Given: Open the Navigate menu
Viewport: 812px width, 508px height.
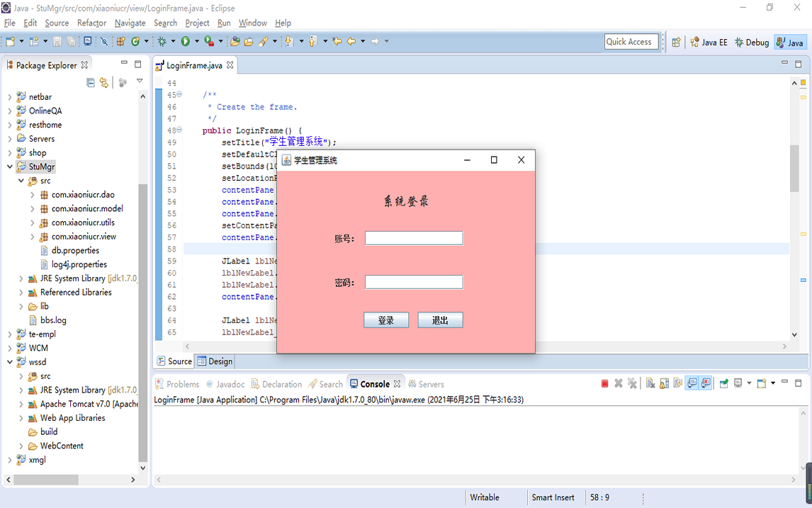Looking at the screenshot, I should click(x=130, y=23).
